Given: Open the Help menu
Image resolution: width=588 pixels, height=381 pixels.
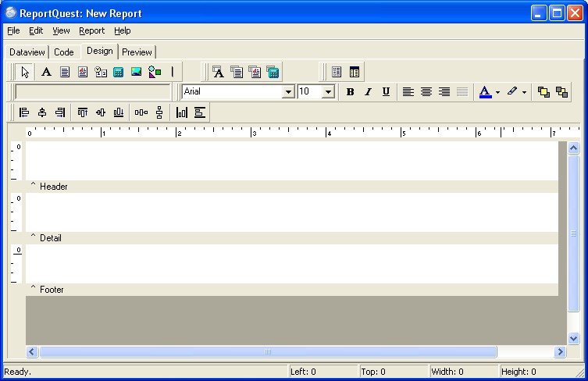Looking at the screenshot, I should coord(123,30).
